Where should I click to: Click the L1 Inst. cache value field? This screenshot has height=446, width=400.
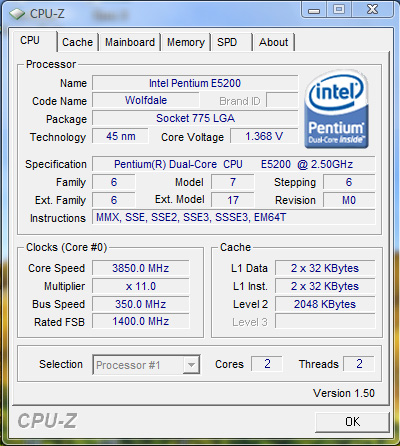click(x=325, y=286)
